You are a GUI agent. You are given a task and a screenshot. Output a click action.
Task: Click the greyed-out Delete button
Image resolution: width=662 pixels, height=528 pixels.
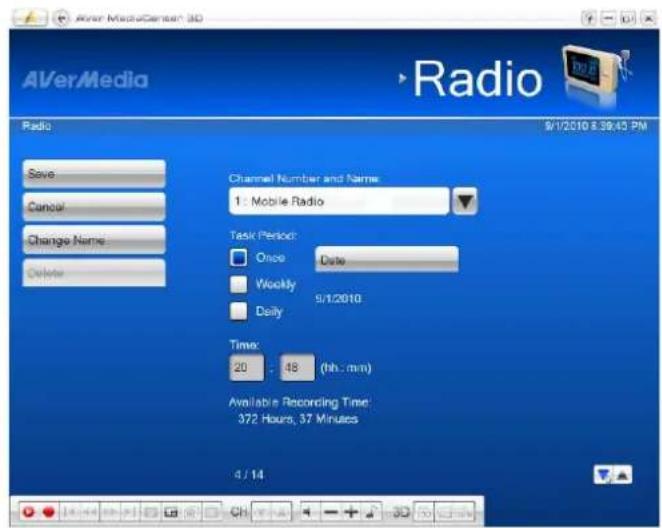point(94,273)
